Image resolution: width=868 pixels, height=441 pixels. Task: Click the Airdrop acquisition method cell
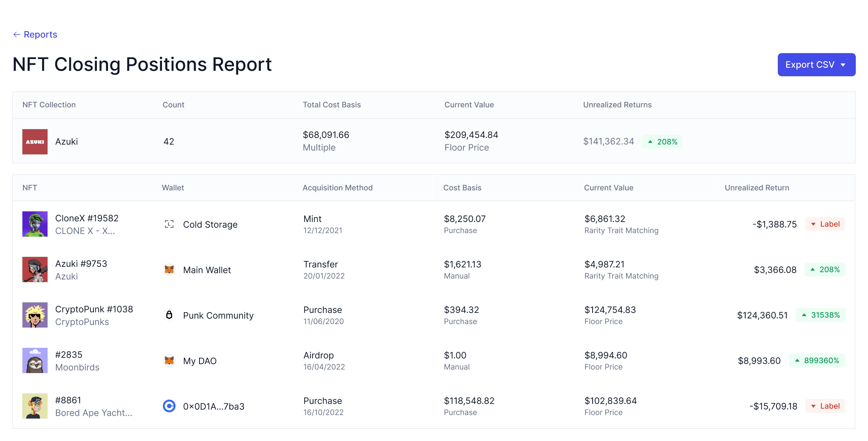(318, 355)
